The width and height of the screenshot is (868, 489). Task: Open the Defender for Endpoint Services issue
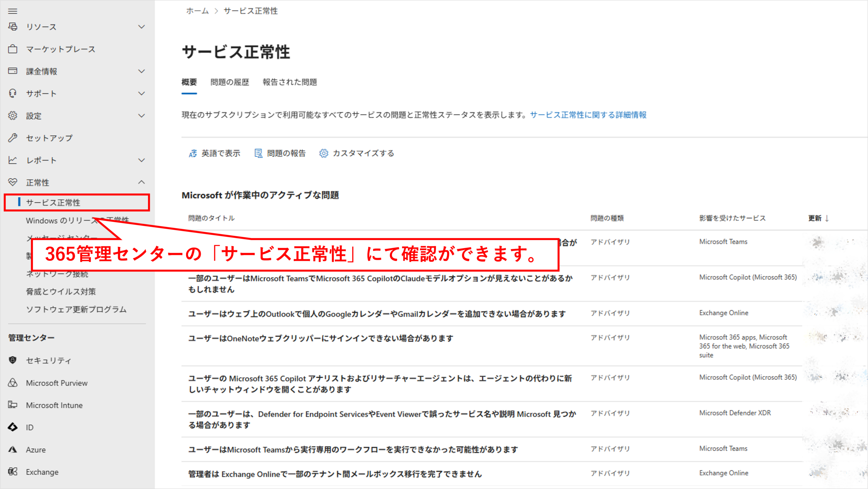382,419
